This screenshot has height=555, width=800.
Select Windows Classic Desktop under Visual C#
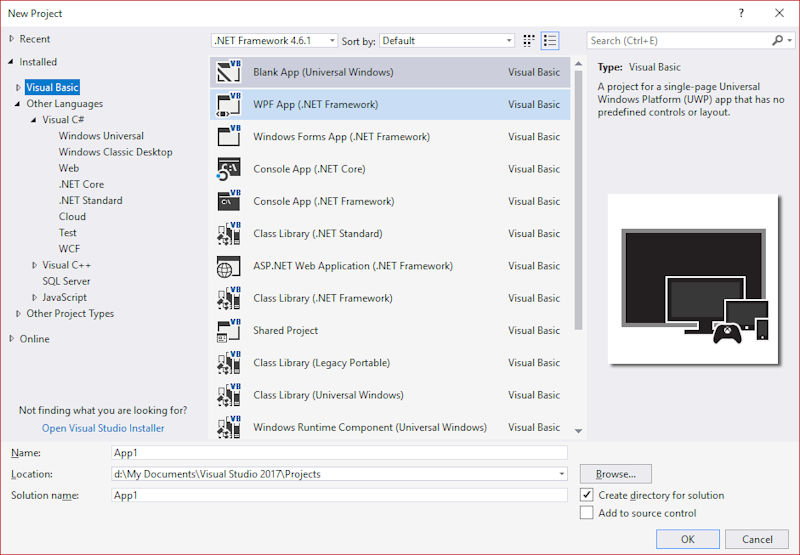click(115, 152)
